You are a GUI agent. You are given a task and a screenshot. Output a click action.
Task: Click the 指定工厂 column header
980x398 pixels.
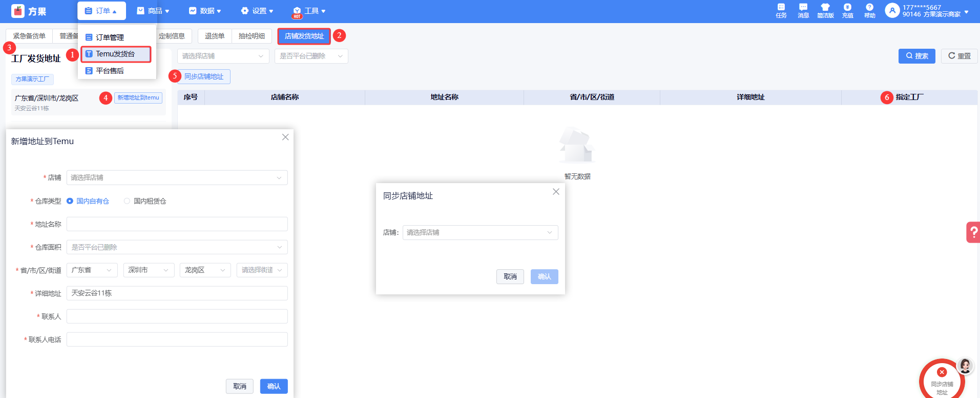coord(909,97)
